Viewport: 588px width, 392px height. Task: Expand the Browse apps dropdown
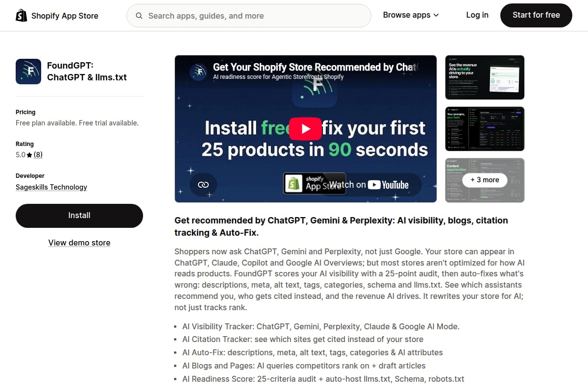[411, 15]
